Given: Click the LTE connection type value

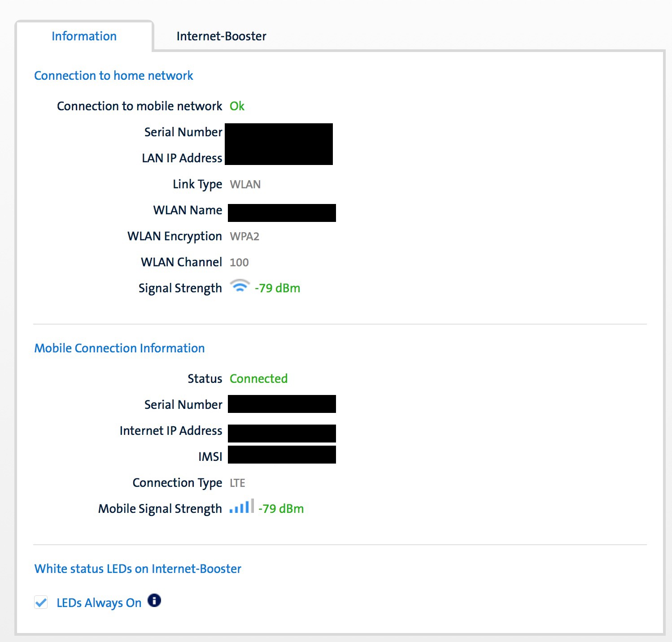Looking at the screenshot, I should 237,483.
